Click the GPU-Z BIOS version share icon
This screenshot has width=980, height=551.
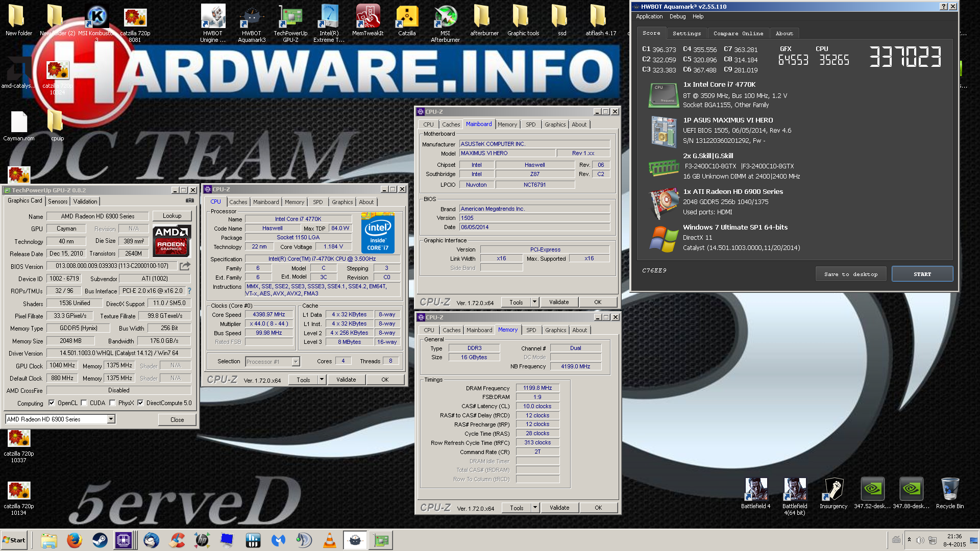185,266
